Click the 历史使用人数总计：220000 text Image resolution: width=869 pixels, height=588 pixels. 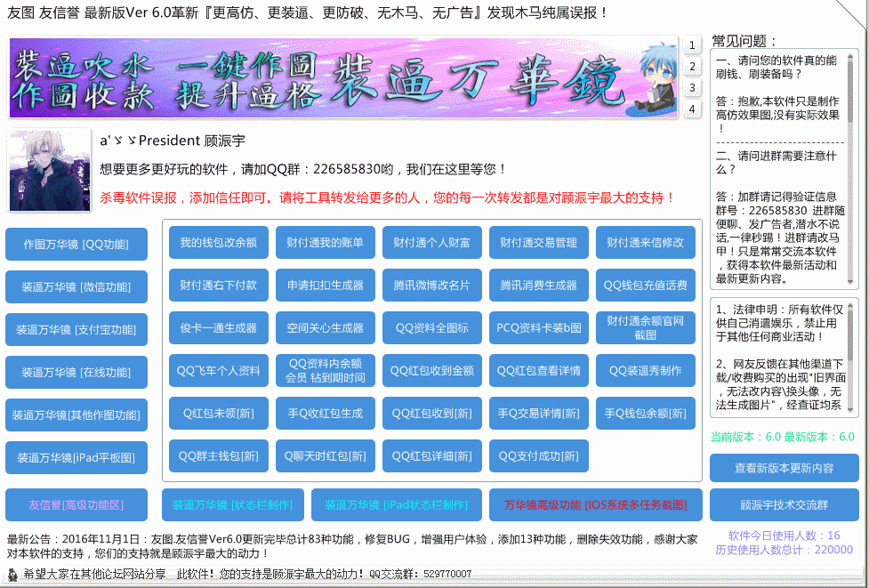785,549
